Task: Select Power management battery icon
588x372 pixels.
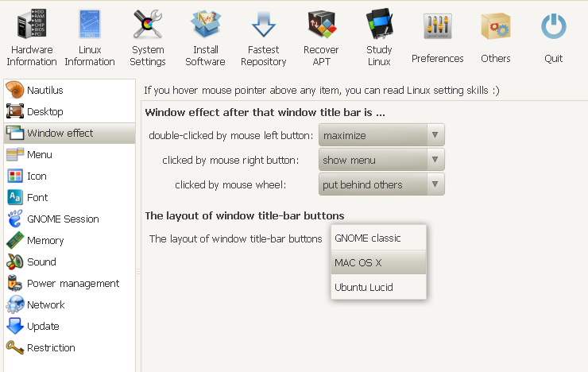Action: pyautogui.click(x=15, y=283)
